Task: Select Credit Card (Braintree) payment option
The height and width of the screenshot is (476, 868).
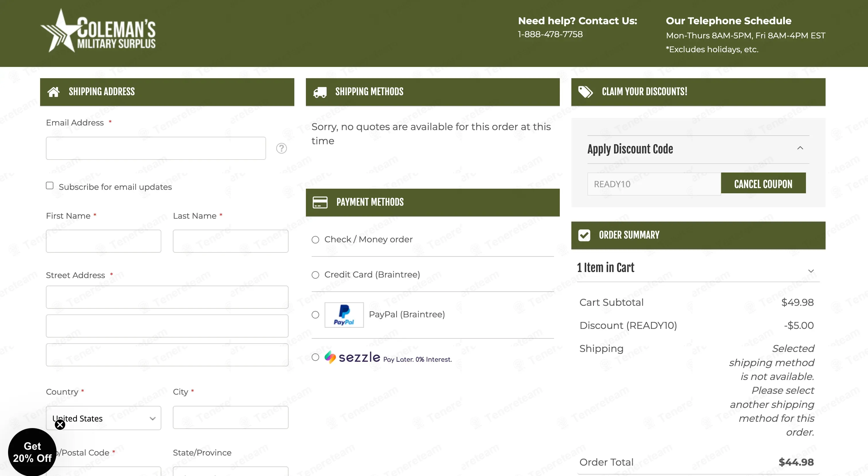Action: (x=315, y=275)
